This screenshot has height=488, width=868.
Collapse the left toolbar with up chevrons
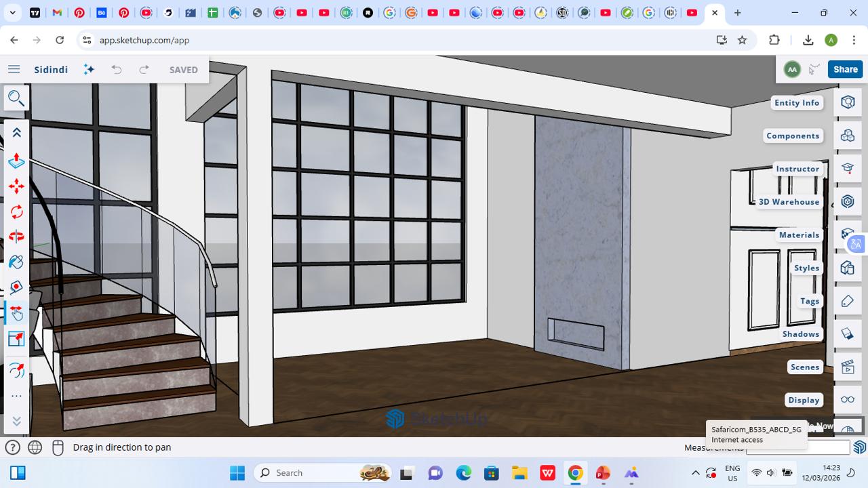pyautogui.click(x=16, y=133)
